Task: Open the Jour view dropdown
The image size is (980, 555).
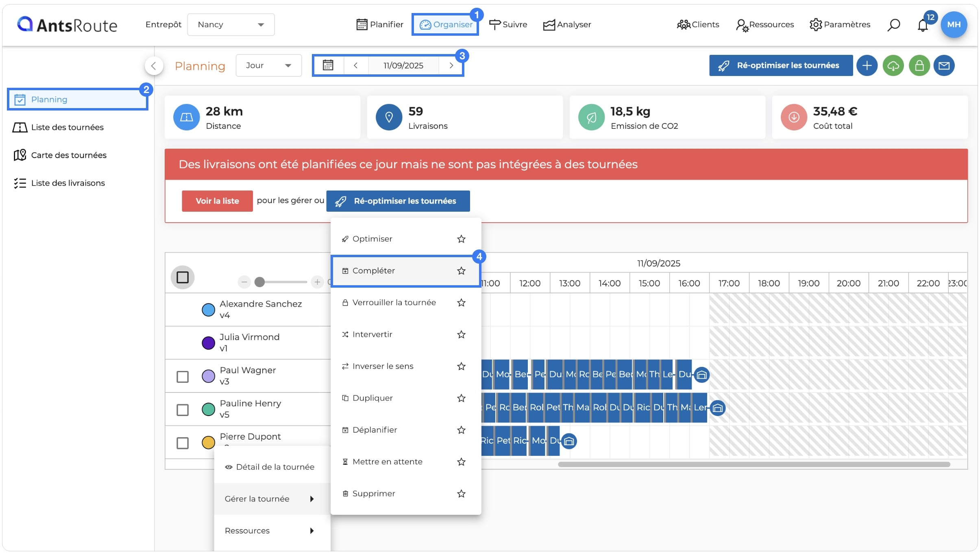Action: click(x=269, y=65)
